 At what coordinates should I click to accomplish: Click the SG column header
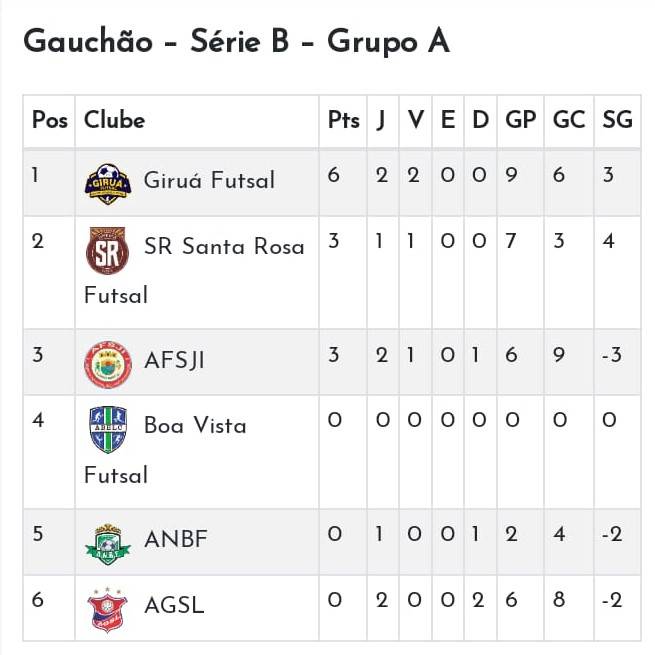click(x=617, y=120)
